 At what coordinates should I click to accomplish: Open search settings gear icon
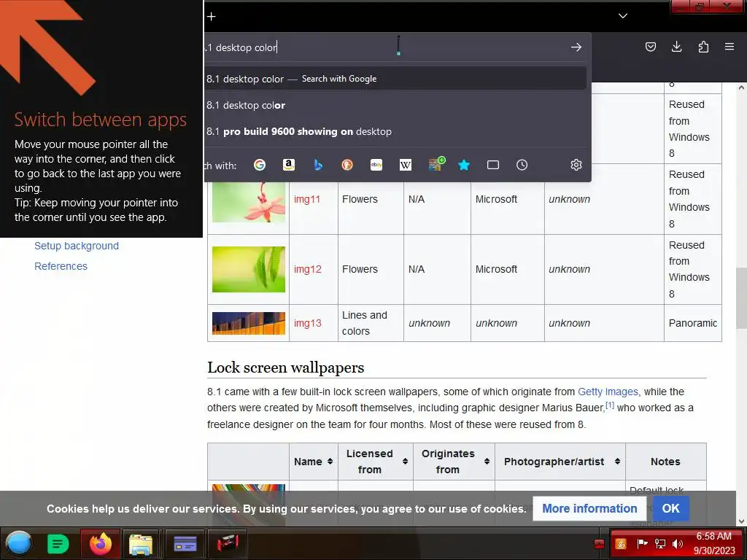point(576,166)
